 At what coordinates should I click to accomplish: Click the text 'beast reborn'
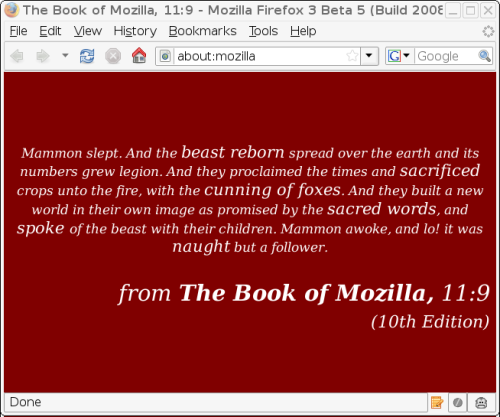point(233,152)
